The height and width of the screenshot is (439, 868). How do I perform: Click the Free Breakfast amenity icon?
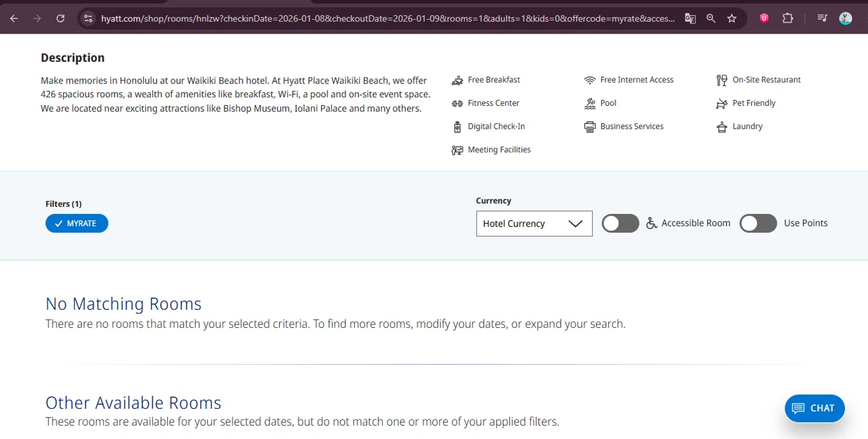(x=457, y=80)
